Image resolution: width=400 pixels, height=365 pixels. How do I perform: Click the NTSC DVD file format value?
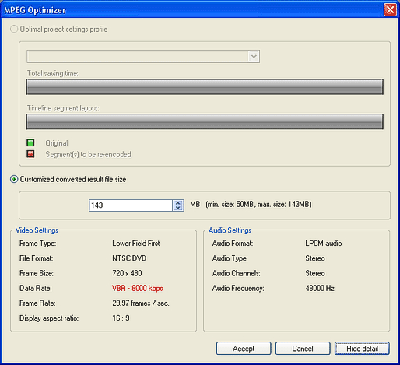click(x=129, y=258)
